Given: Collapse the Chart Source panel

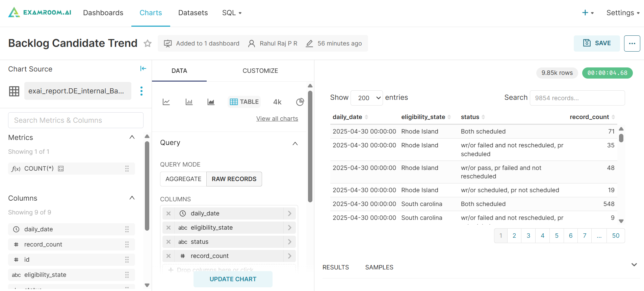Looking at the screenshot, I should pyautogui.click(x=143, y=69).
